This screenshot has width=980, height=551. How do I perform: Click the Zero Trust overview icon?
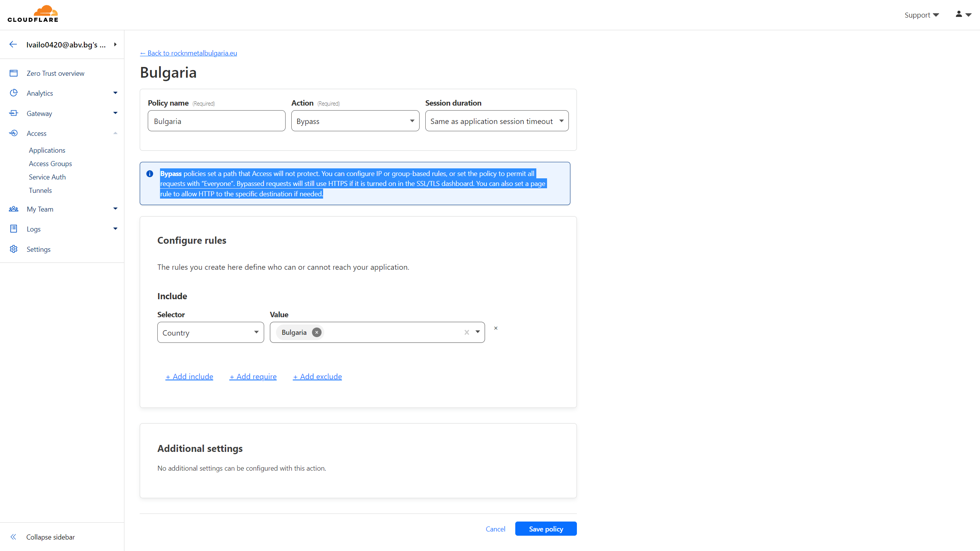[14, 73]
